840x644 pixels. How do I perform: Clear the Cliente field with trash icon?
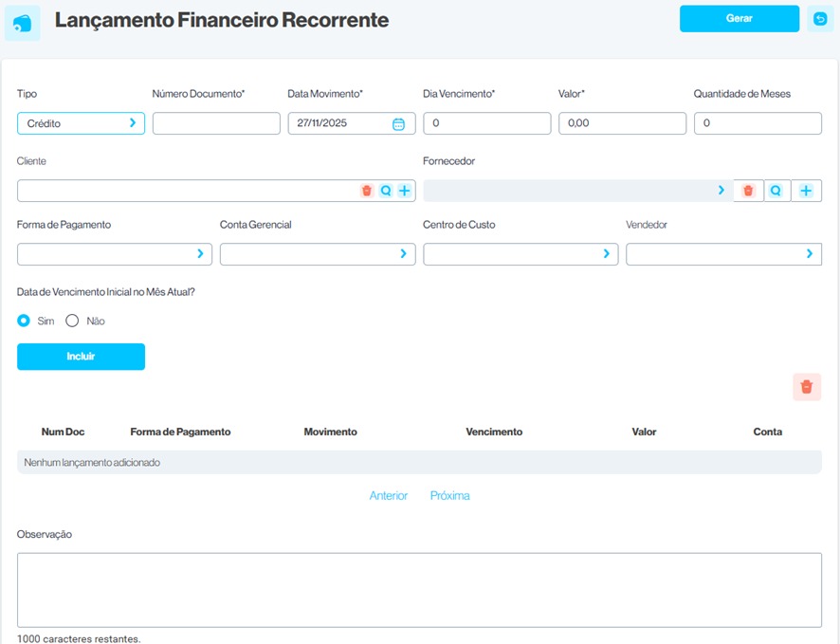point(367,191)
